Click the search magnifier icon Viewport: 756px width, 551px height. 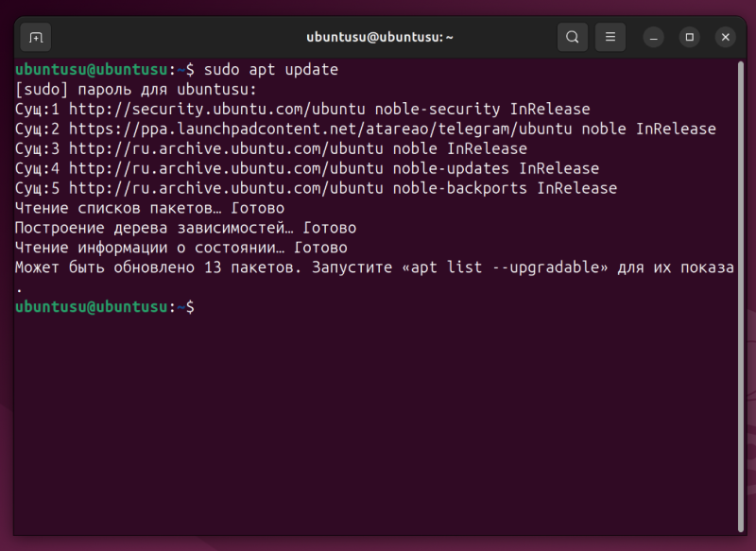click(x=573, y=38)
